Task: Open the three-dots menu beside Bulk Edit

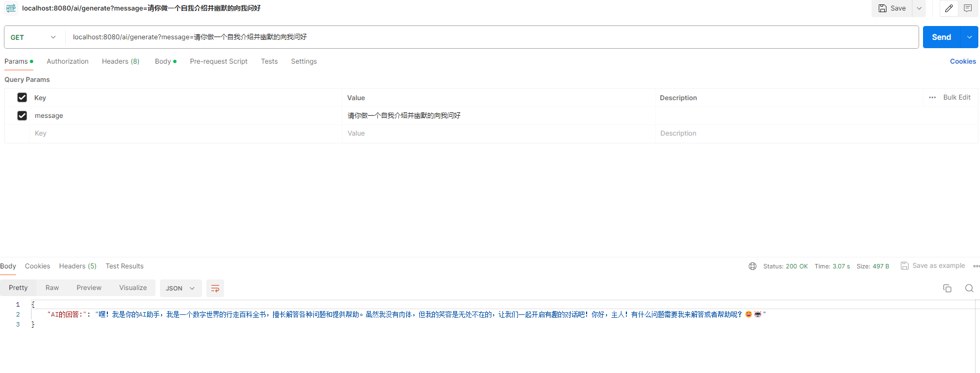Action: point(932,97)
